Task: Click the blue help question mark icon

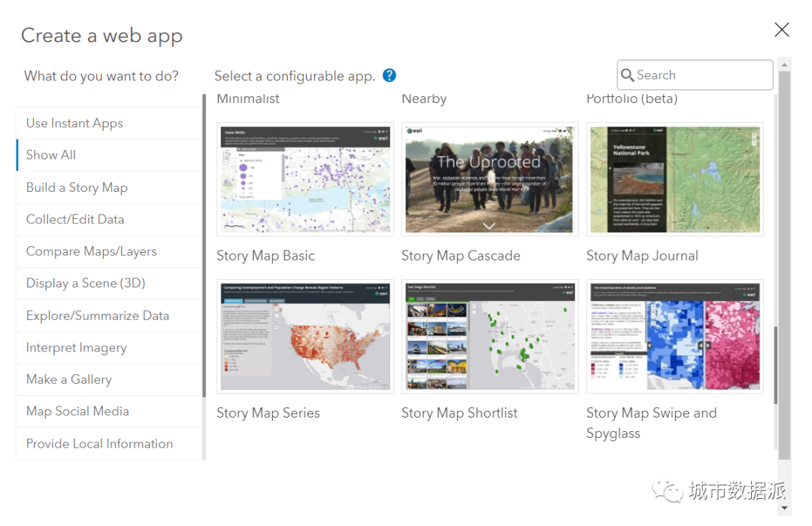Action: coord(389,76)
